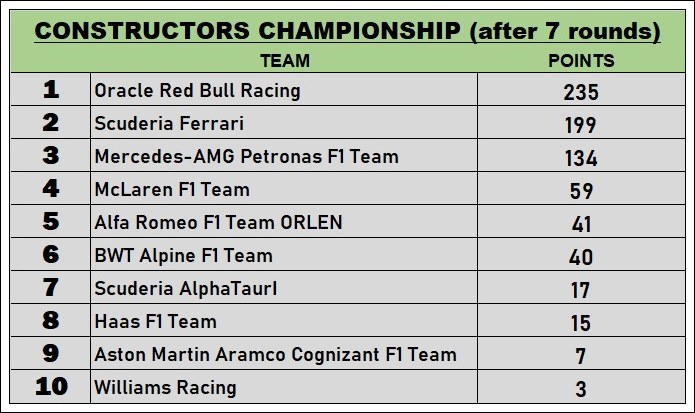Click Alfa Romeo F1 Team ORLEN cell
Viewport: 695px width, 413px height.
[x=284, y=222]
